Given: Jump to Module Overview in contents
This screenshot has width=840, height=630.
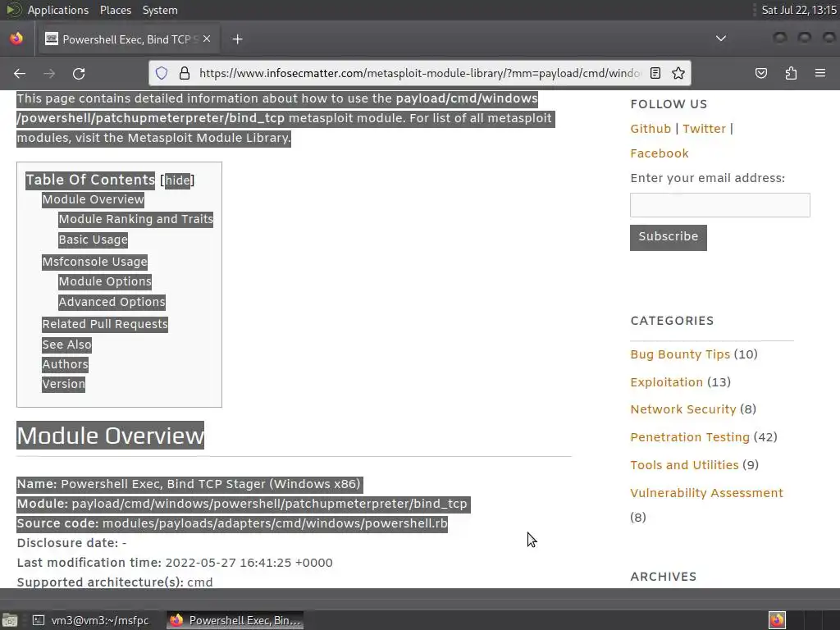Looking at the screenshot, I should tap(94, 199).
